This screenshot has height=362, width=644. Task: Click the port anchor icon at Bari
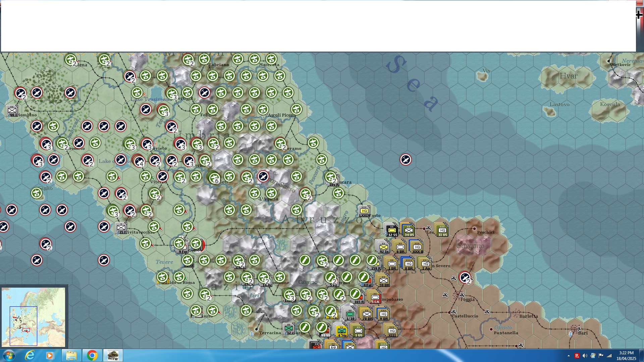pos(570,334)
